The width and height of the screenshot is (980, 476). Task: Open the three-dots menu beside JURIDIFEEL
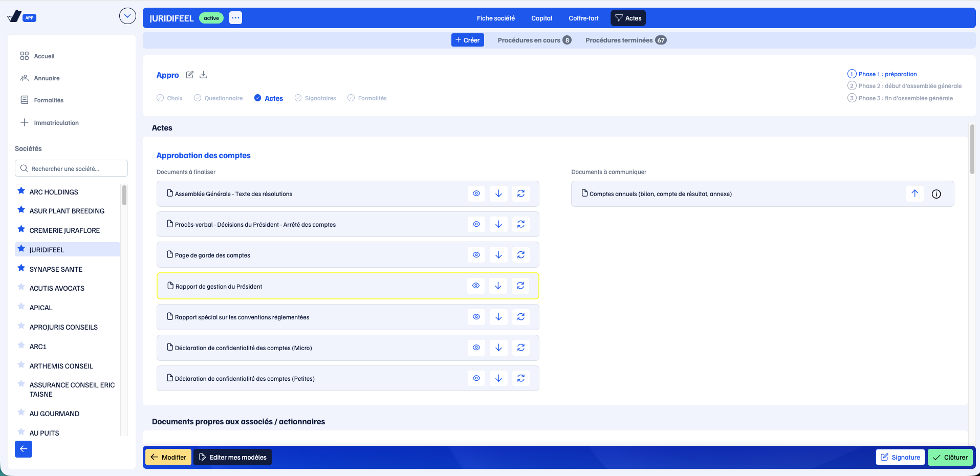click(235, 18)
